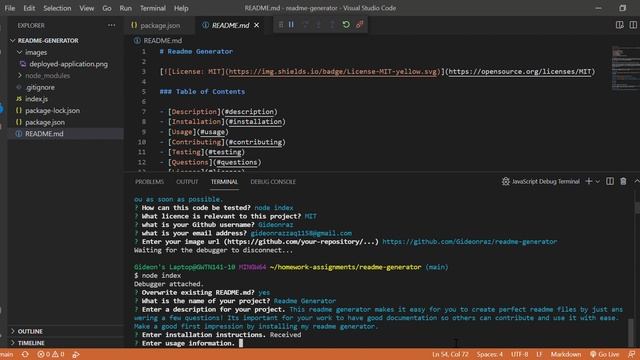This screenshot has height=360, width=640.
Task: Follow the #description anchor link
Action: point(249,112)
